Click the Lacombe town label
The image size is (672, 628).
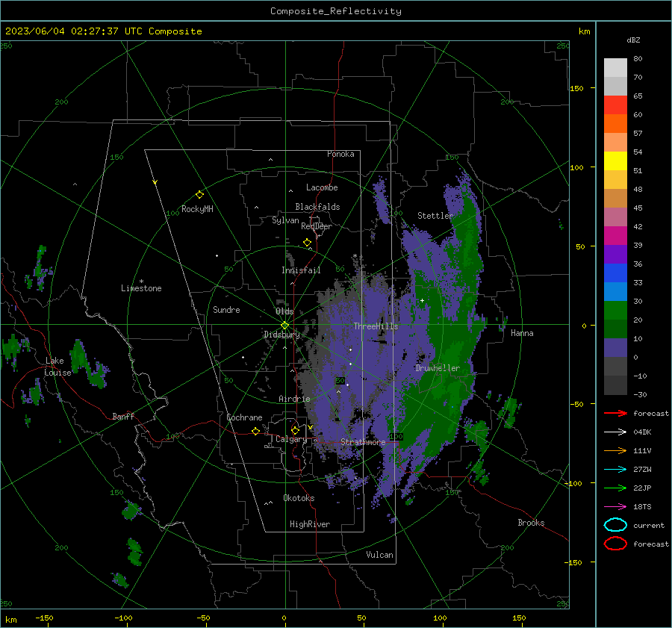322,187
